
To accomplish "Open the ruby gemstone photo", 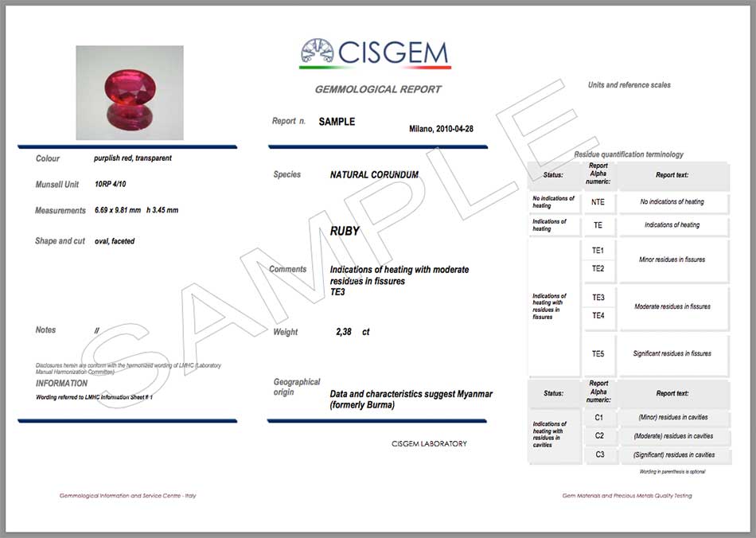I will tap(130, 92).
